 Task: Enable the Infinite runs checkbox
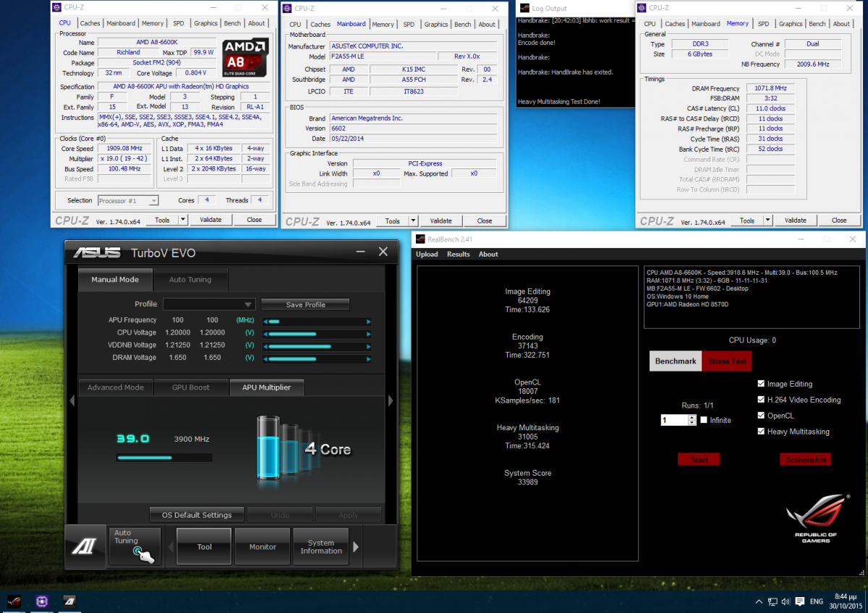tap(704, 420)
